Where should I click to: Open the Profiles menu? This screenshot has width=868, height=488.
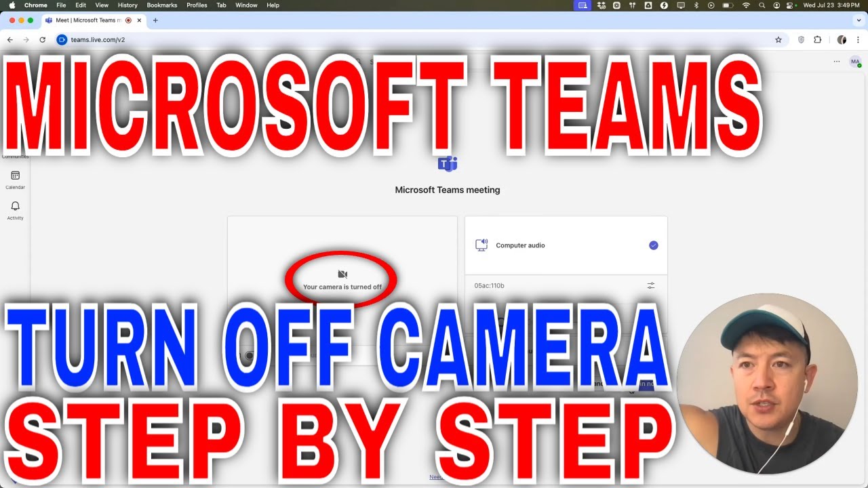tap(197, 5)
